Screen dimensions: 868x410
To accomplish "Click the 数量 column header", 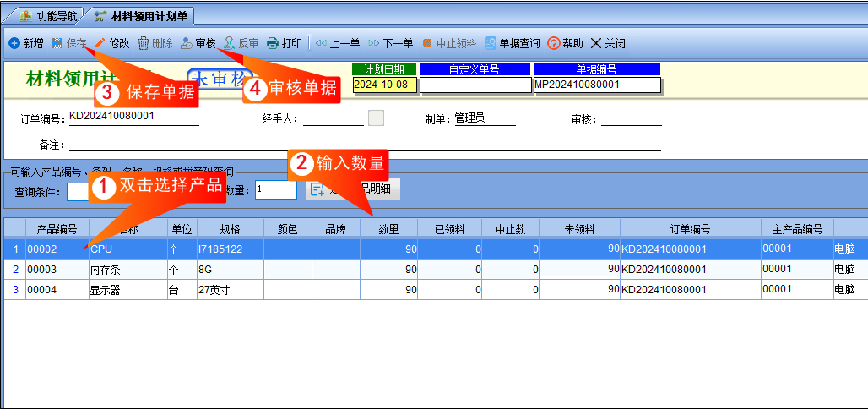I will click(x=388, y=229).
